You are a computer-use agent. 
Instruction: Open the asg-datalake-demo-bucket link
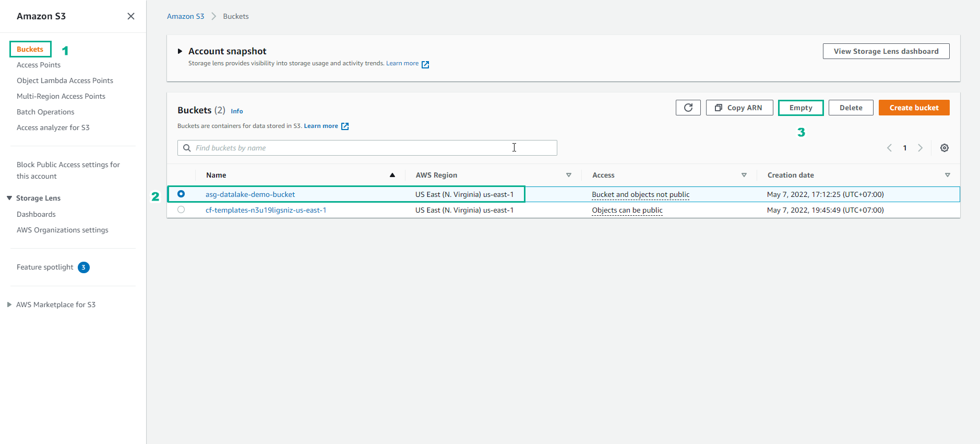[250, 194]
